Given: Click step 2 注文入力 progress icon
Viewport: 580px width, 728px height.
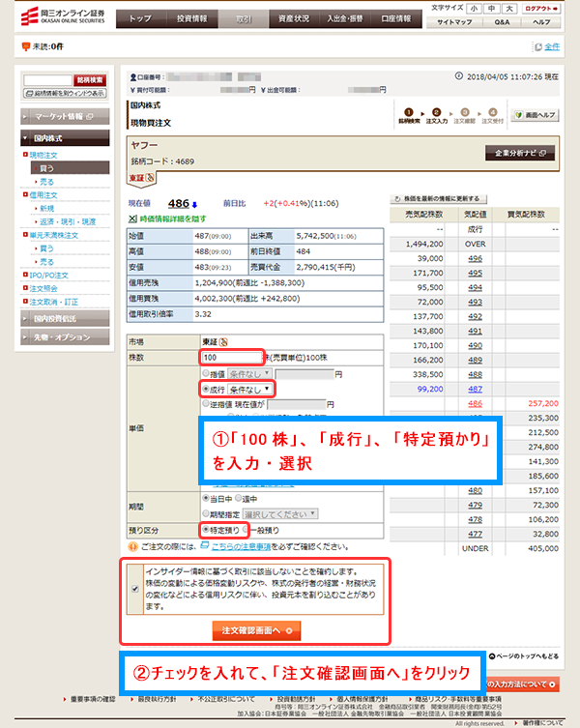Looking at the screenshot, I should tap(437, 112).
